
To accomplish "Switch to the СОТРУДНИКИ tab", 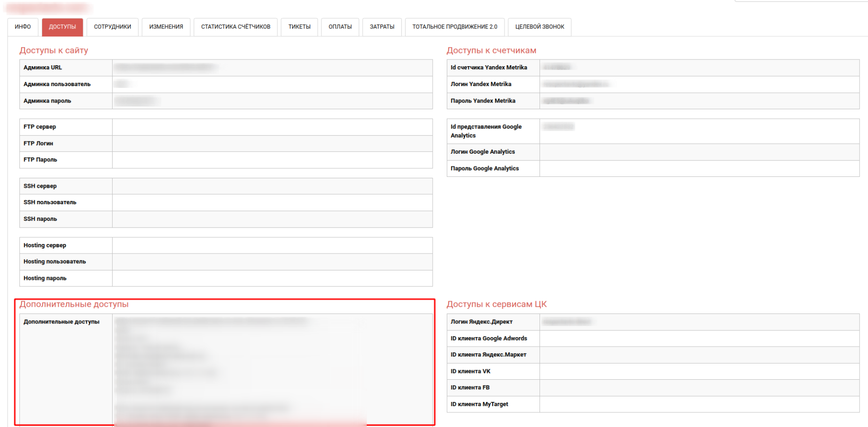I will tap(112, 27).
